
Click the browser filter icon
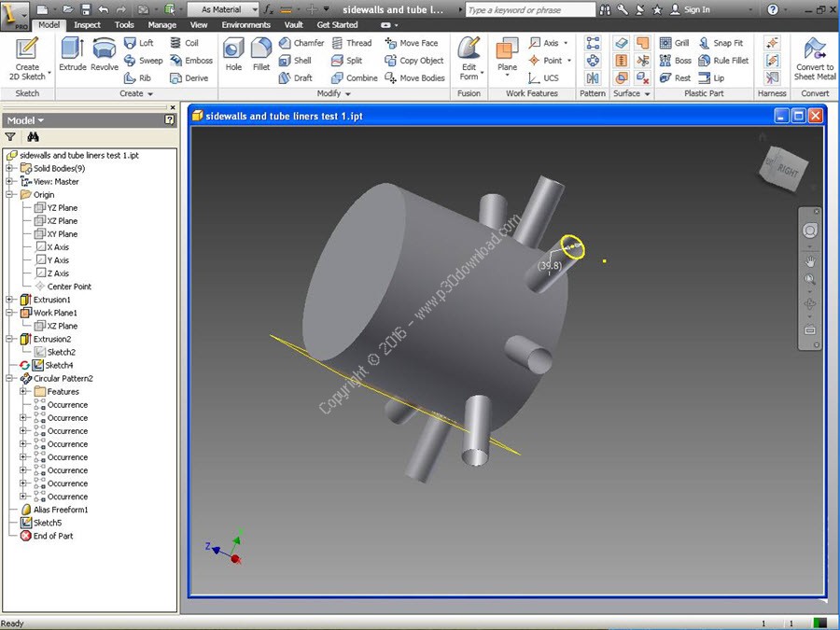(x=9, y=136)
